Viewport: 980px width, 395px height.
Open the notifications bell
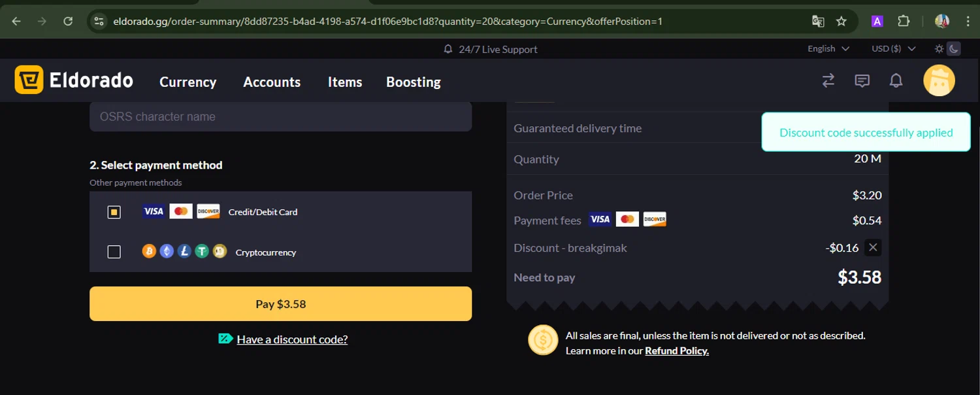point(896,80)
